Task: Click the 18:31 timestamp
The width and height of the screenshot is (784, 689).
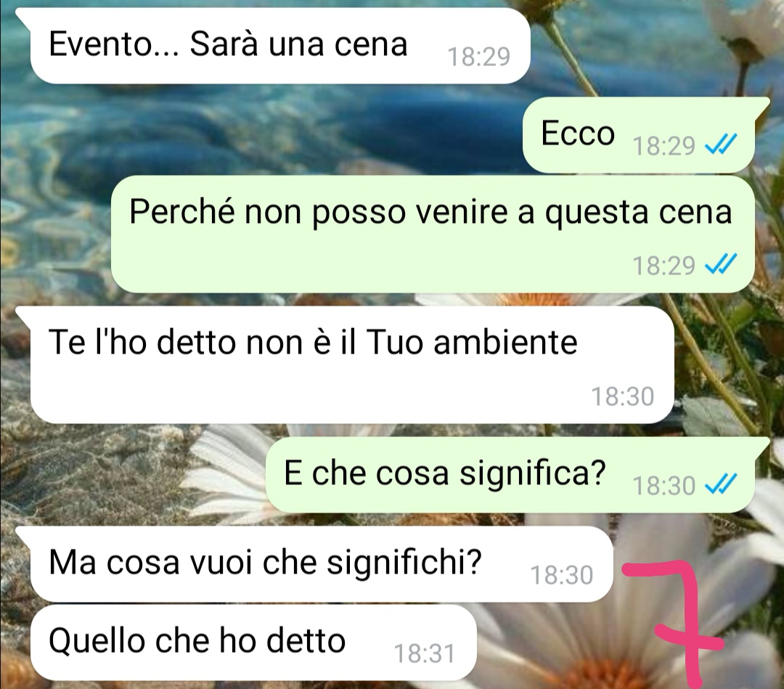Action: point(425,653)
